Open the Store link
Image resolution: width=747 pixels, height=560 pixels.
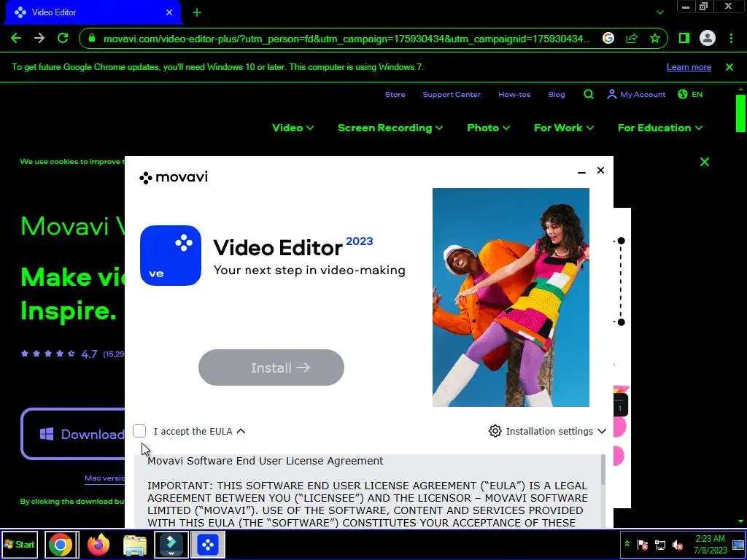click(395, 94)
